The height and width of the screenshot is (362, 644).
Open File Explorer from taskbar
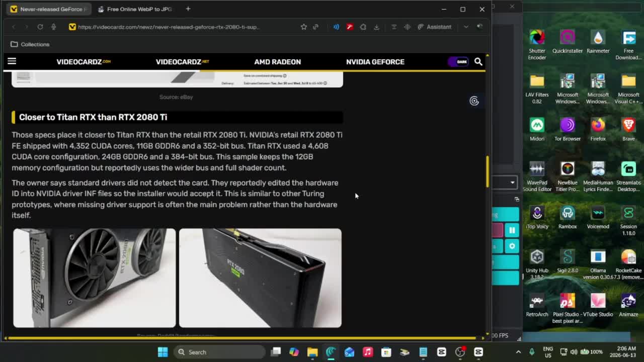312,352
